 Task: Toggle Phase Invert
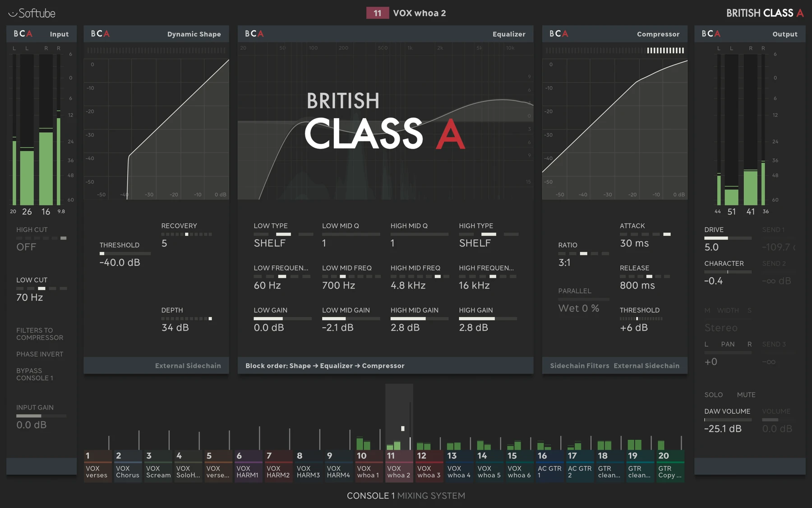tap(40, 354)
